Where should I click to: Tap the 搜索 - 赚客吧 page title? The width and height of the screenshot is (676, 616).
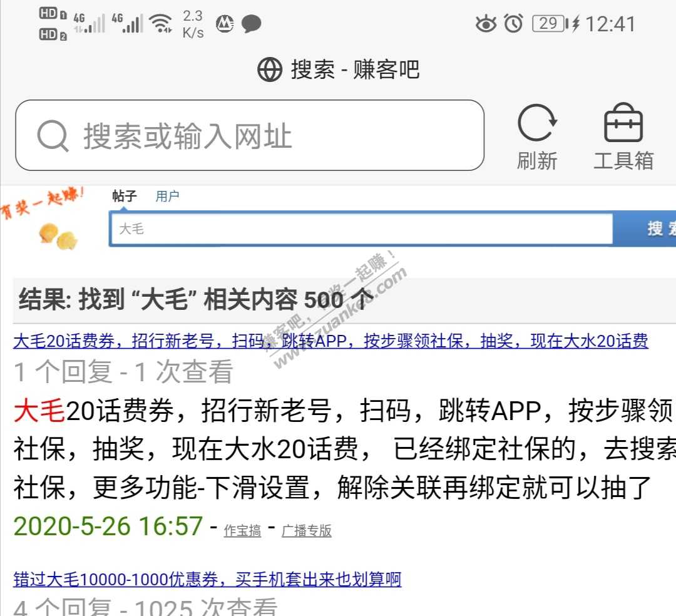tap(355, 69)
